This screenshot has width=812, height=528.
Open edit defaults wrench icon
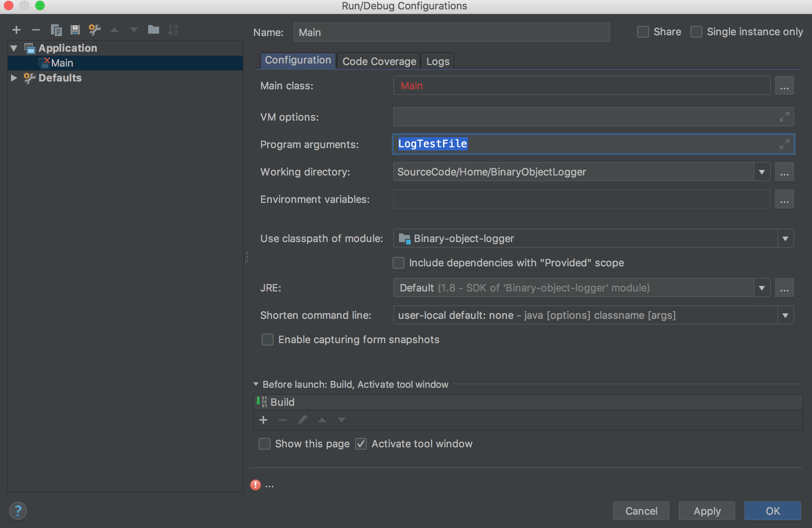[x=94, y=30]
